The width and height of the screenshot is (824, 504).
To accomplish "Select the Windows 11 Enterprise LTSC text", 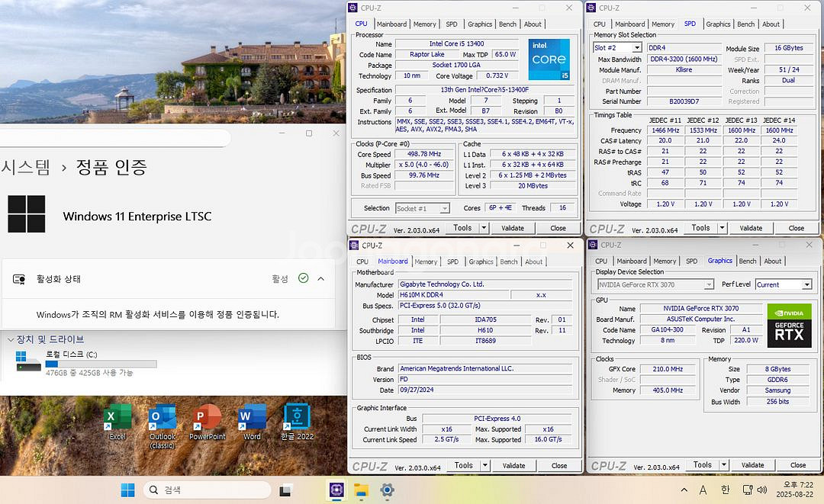I will (137, 217).
